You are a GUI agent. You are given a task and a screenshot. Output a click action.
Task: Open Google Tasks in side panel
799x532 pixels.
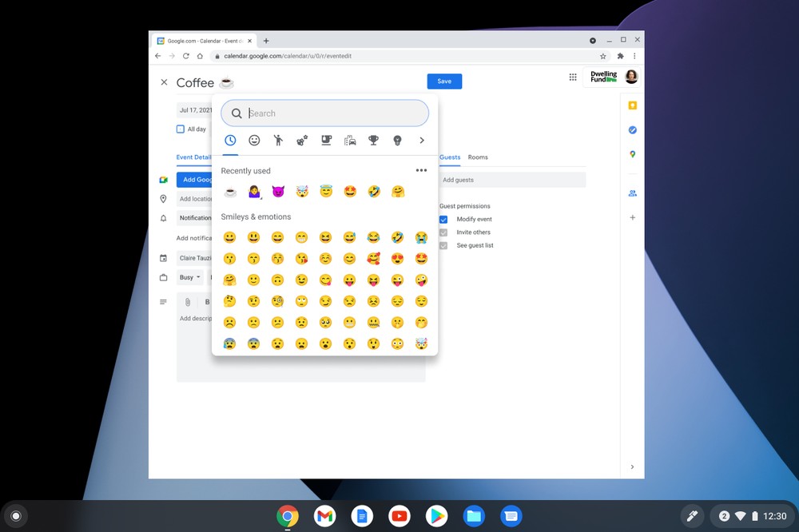coord(632,129)
